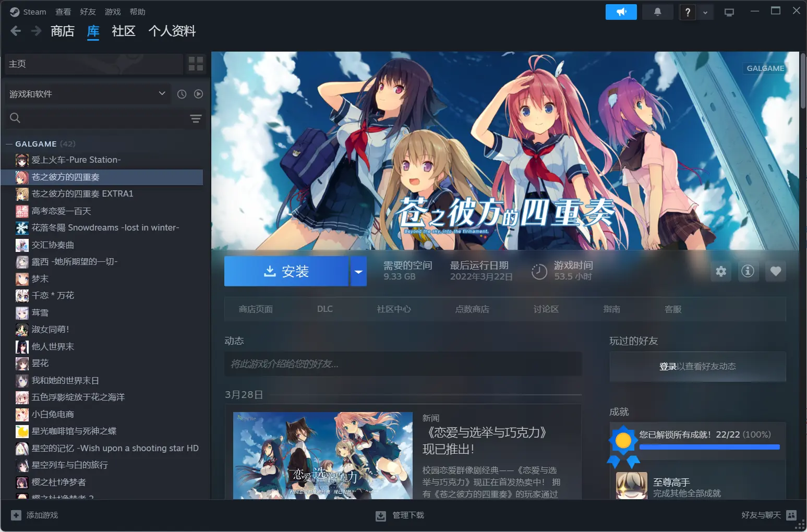Open the notifications bell
Viewport: 807px width, 532px height.
(x=657, y=12)
